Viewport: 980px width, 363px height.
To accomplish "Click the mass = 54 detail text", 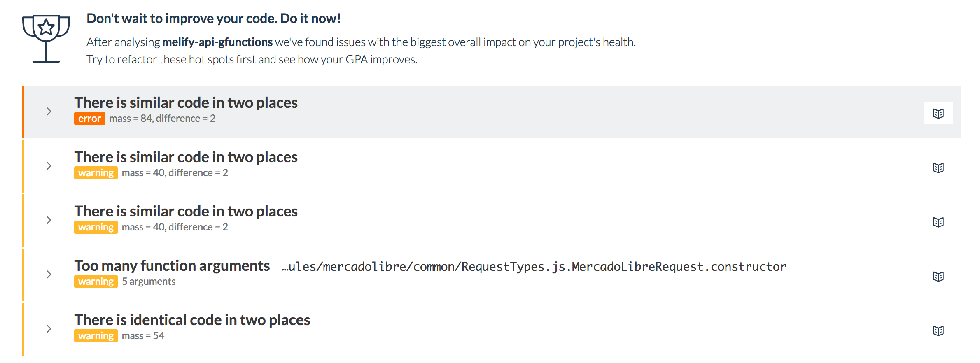I will pyautogui.click(x=143, y=336).
